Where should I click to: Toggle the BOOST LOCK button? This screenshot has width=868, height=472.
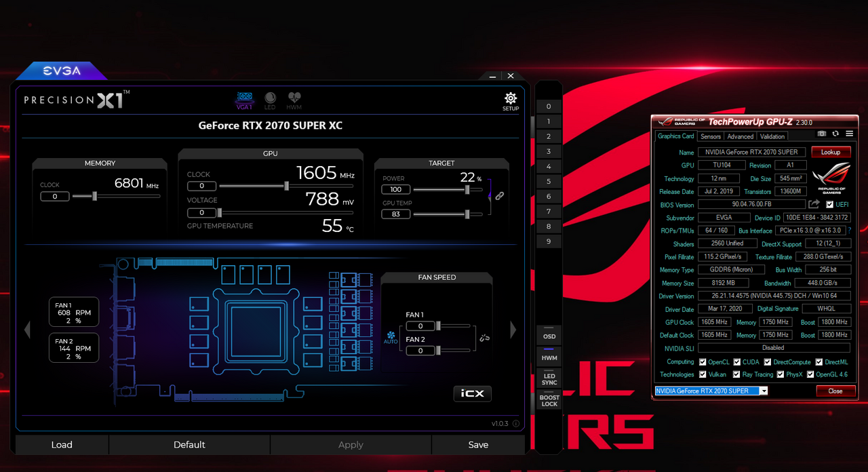(x=549, y=401)
